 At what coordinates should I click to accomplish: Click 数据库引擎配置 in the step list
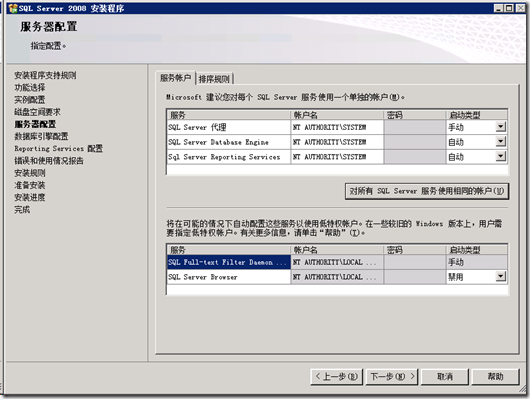pyautogui.click(x=41, y=136)
